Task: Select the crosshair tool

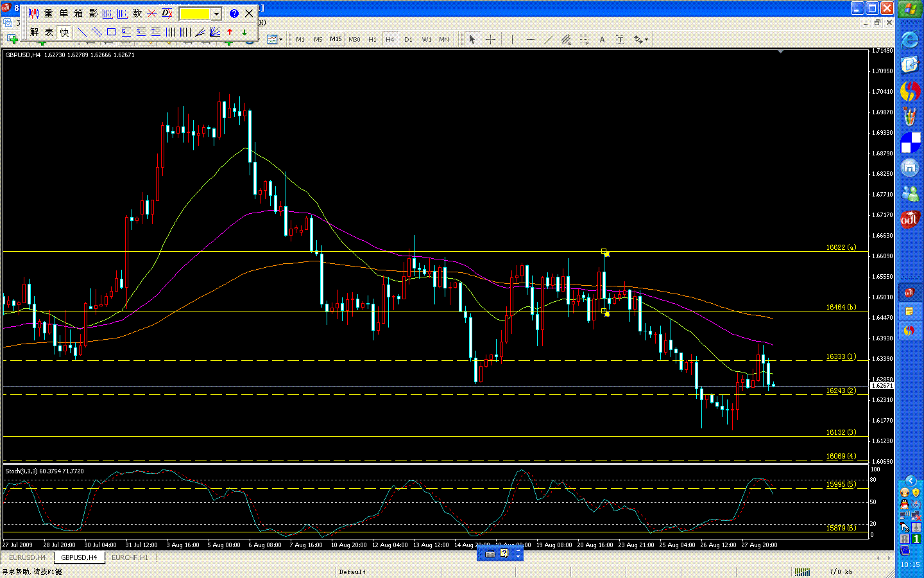Action: [x=491, y=40]
